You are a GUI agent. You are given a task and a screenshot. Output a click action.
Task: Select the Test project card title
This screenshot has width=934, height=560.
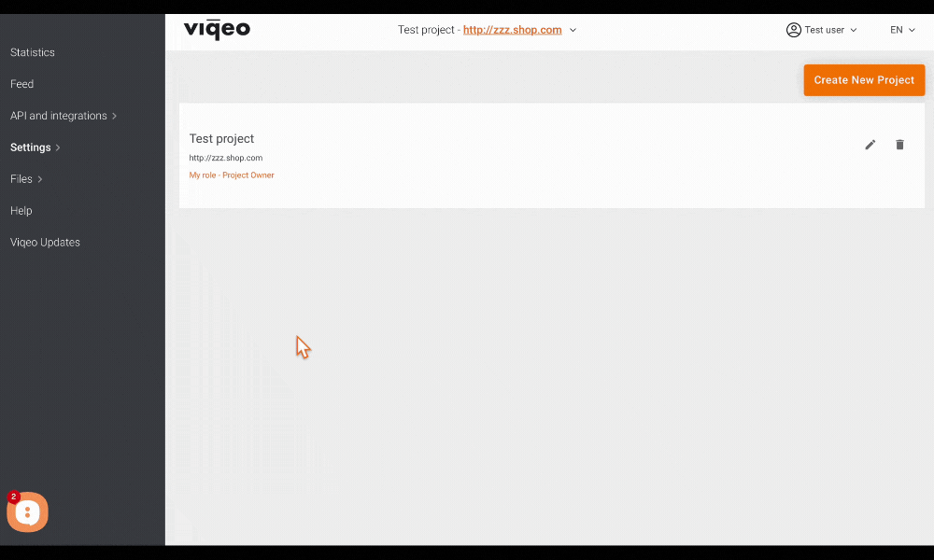click(x=221, y=138)
